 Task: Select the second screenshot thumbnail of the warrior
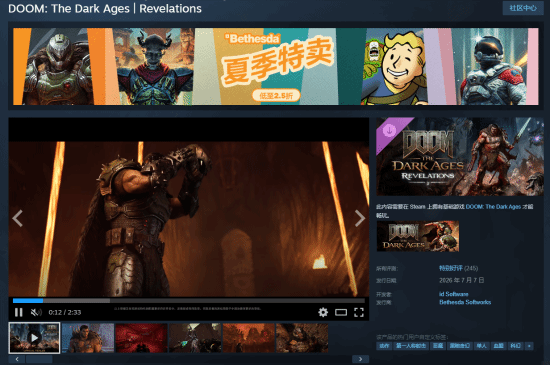88,338
